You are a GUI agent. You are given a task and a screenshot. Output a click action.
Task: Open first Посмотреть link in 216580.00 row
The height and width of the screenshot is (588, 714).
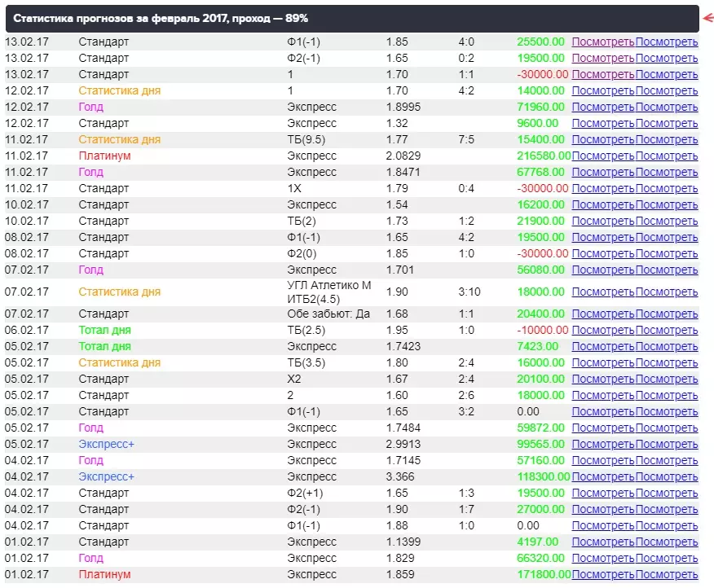(x=603, y=156)
